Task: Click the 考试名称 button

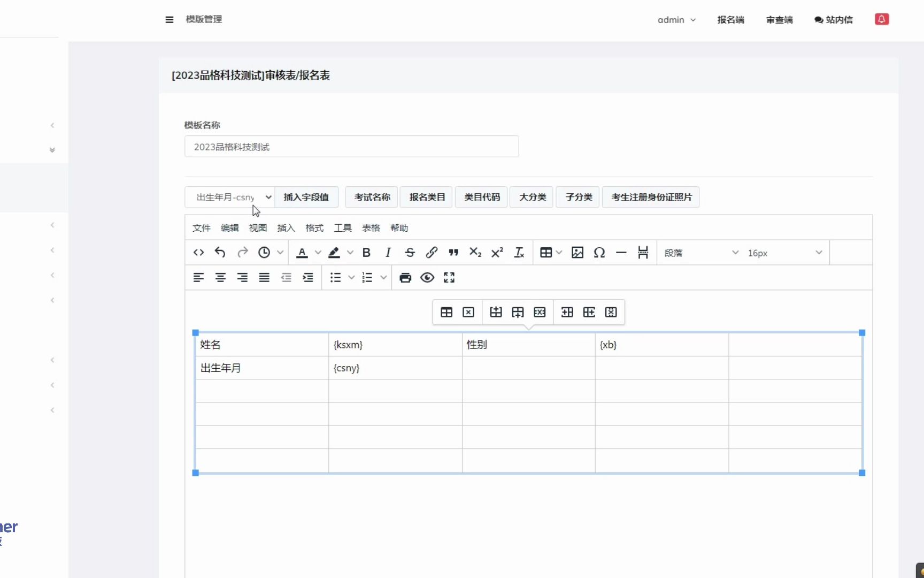Action: tap(372, 197)
